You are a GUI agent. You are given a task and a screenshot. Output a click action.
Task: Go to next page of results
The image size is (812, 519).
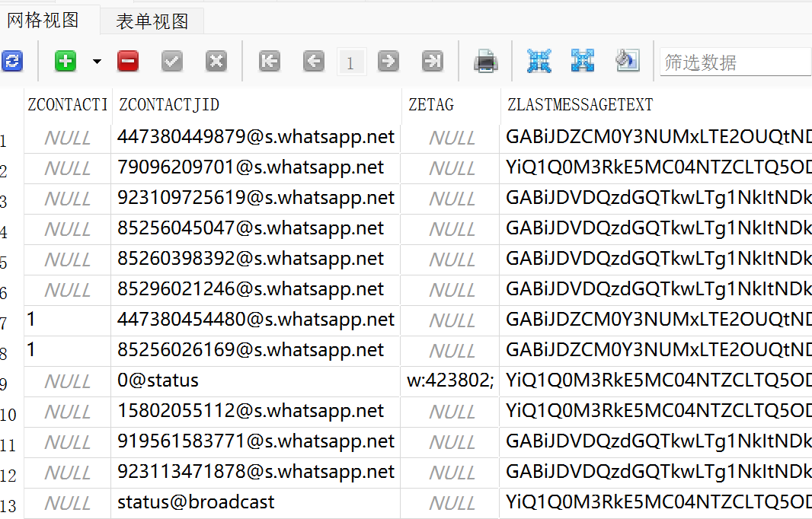388,62
